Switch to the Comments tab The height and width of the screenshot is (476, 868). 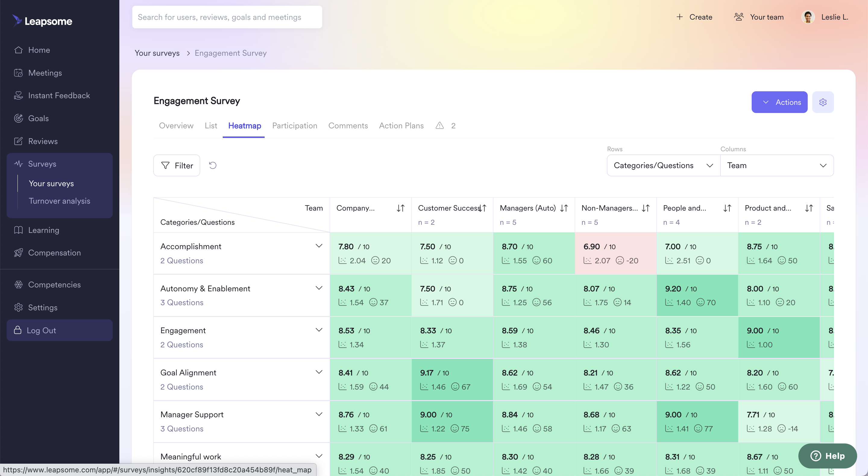tap(348, 126)
